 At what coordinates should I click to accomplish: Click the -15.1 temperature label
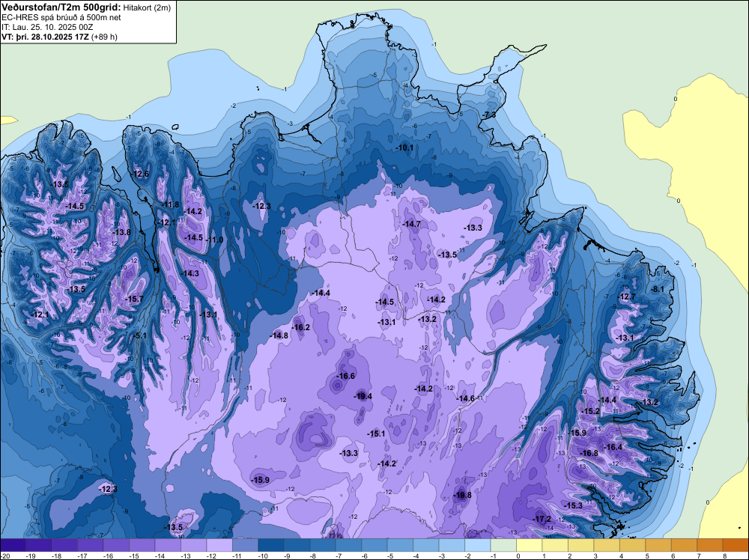click(x=376, y=434)
